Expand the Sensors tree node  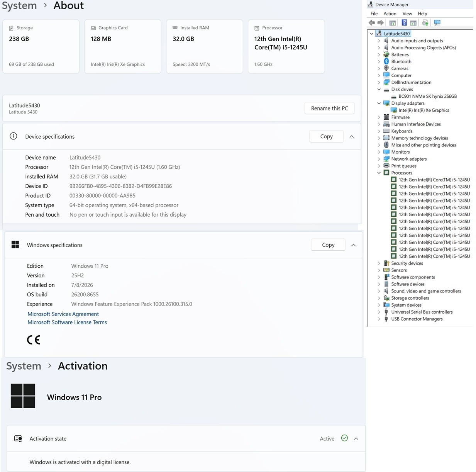click(379, 270)
